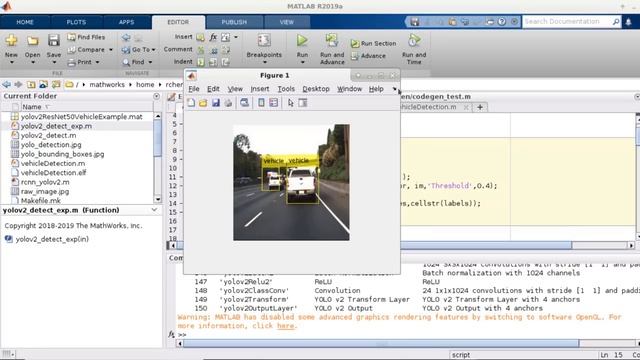Open the Compare tool
The image size is (640, 360).
click(86, 49)
